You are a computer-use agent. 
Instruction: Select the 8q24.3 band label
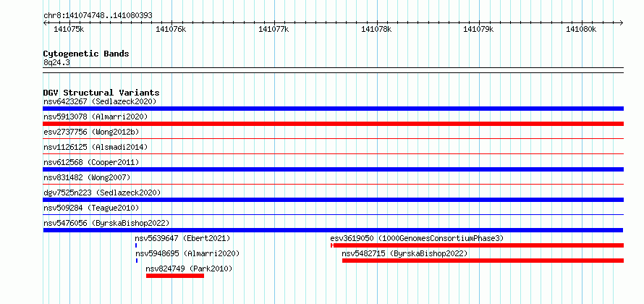pyautogui.click(x=56, y=62)
